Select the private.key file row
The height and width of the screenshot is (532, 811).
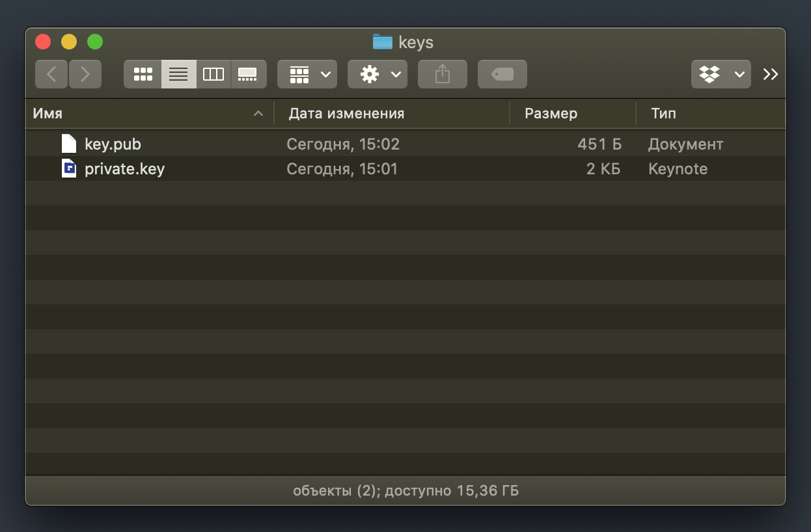click(x=124, y=169)
